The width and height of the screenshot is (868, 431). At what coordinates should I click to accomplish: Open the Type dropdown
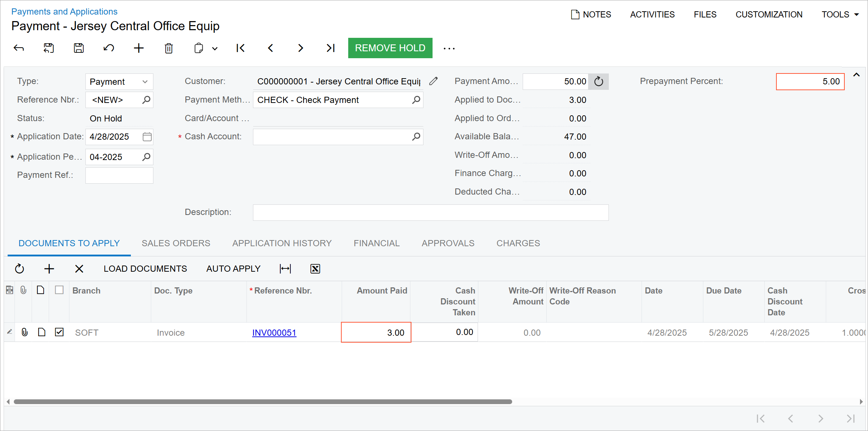click(x=145, y=81)
